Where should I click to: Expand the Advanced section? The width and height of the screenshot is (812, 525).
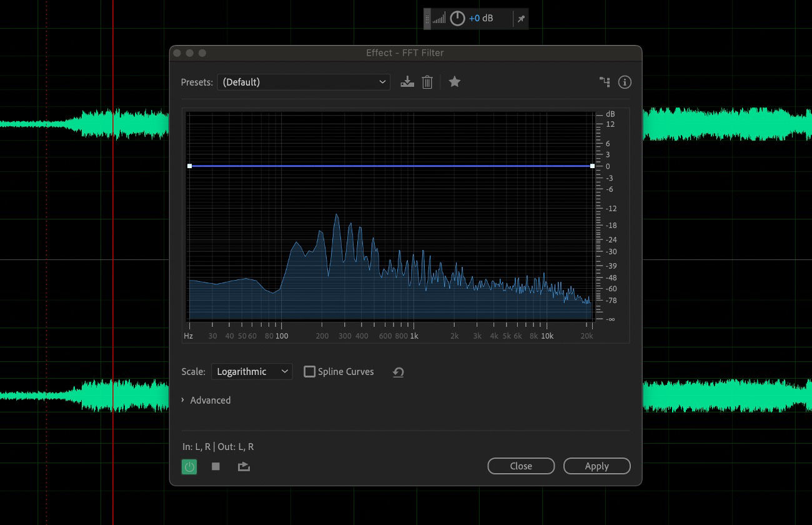[206, 400]
